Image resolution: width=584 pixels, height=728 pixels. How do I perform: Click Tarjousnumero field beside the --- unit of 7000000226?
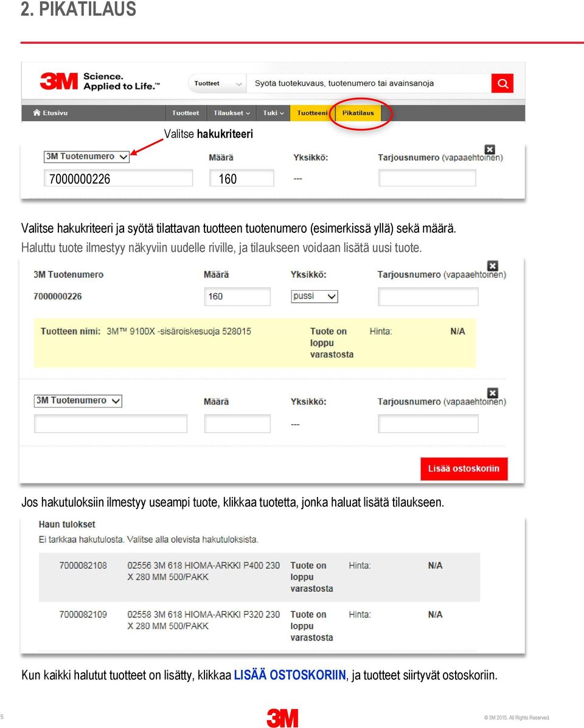(427, 178)
